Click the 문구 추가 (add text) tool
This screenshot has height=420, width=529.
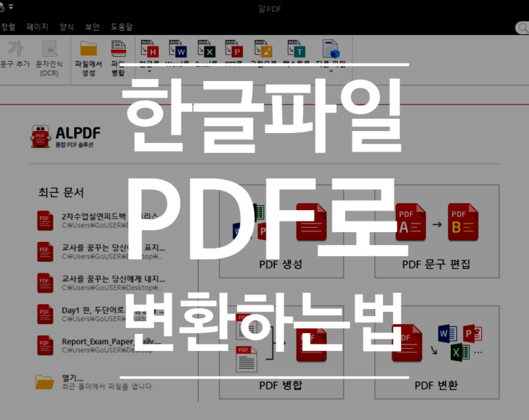point(15,54)
